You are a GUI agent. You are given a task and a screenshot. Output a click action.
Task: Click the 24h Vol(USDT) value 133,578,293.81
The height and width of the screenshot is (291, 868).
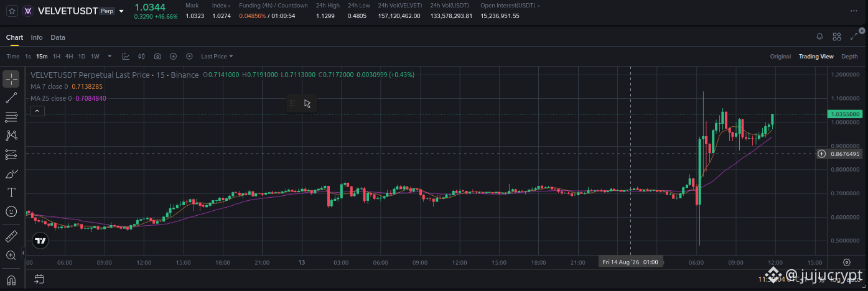(x=451, y=16)
